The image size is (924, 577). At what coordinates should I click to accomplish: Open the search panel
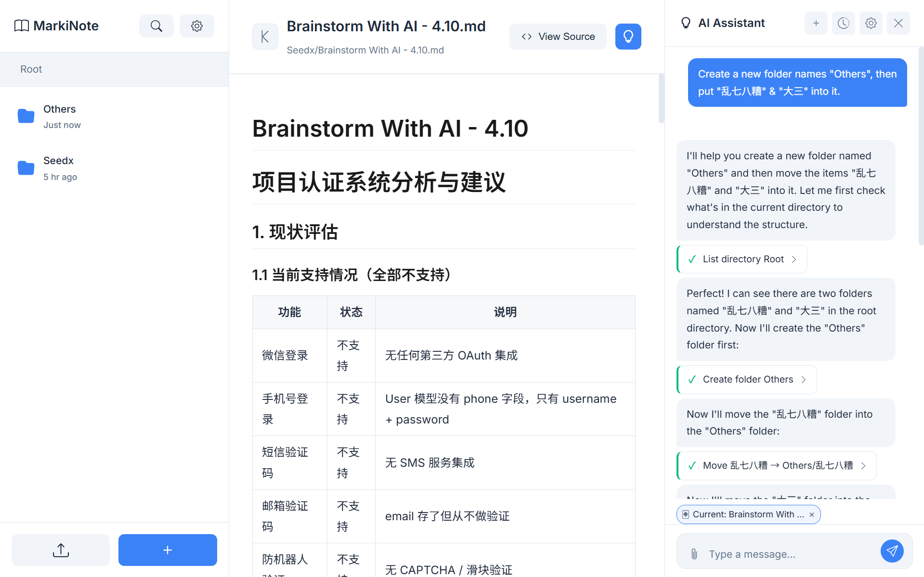156,26
